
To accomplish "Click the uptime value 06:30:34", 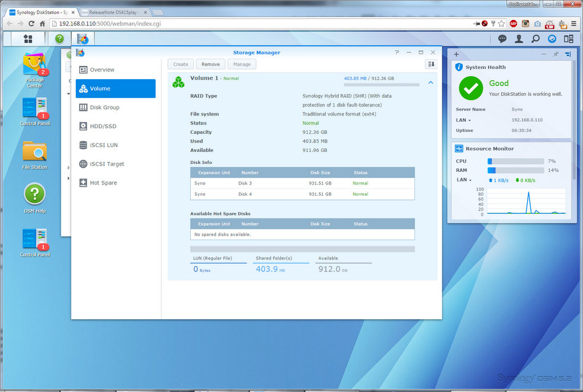I will [x=522, y=130].
